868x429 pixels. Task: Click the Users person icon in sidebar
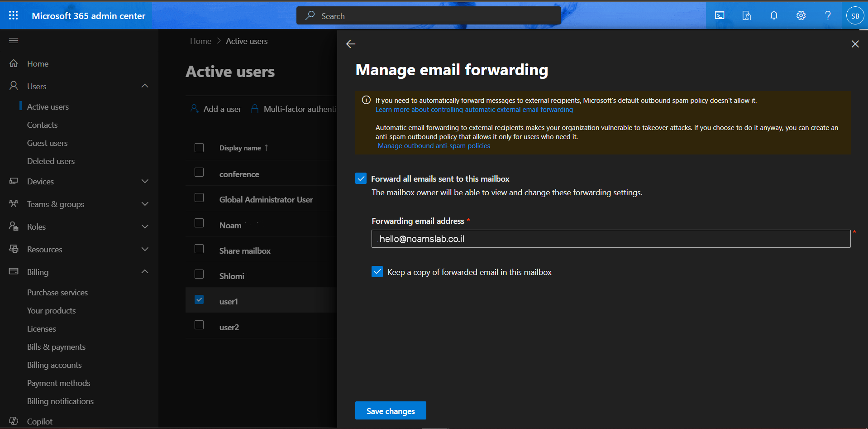coord(14,86)
